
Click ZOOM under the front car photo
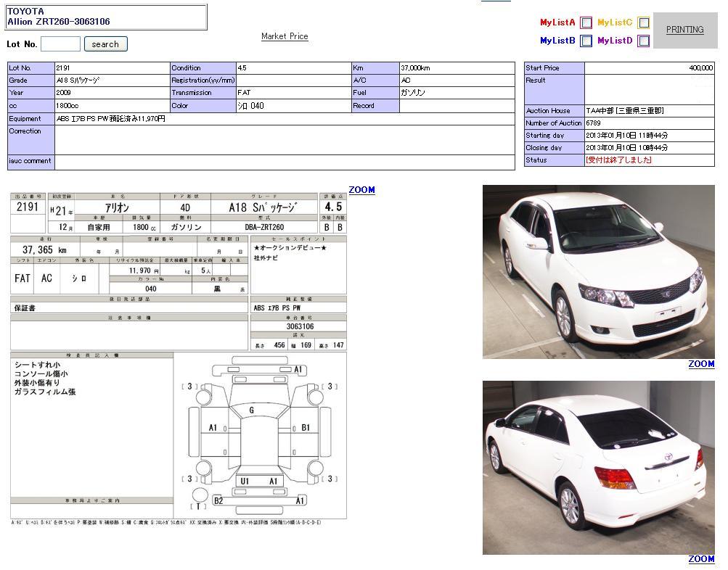tap(701, 364)
